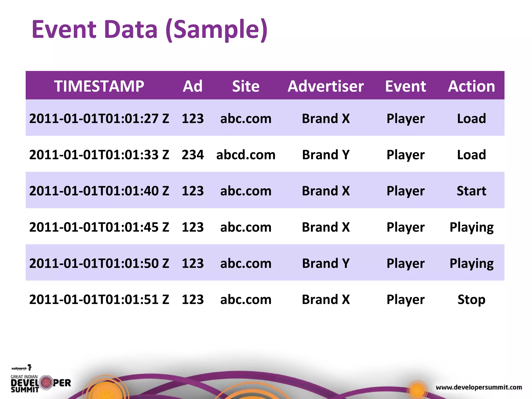Click Load action in the 01:01:27 row
Screen dimensions: 532x399
point(471,118)
